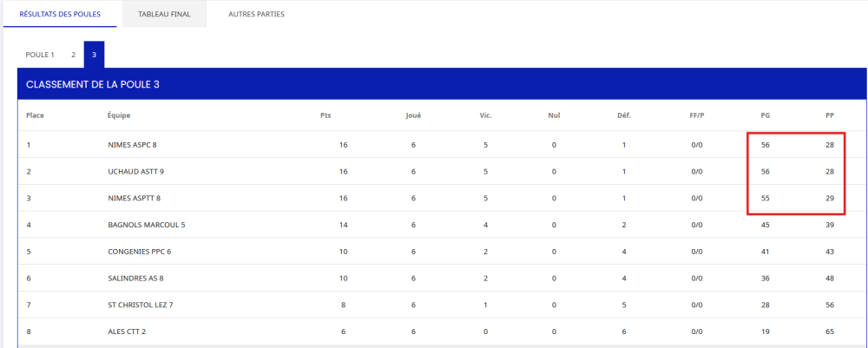Open the UCHAUD ASTT 9 team entry
868x348 pixels.
(135, 172)
